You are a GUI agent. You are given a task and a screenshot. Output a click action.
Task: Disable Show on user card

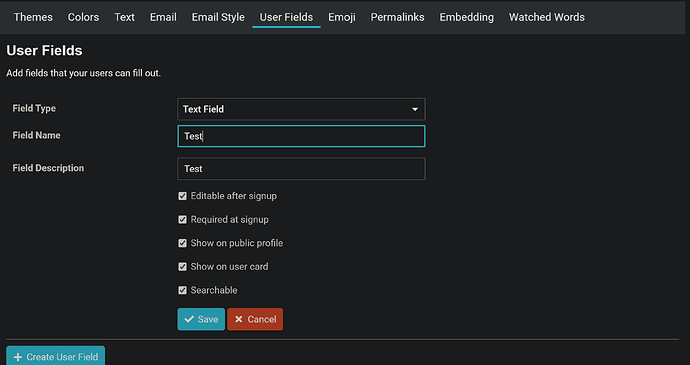coord(182,266)
